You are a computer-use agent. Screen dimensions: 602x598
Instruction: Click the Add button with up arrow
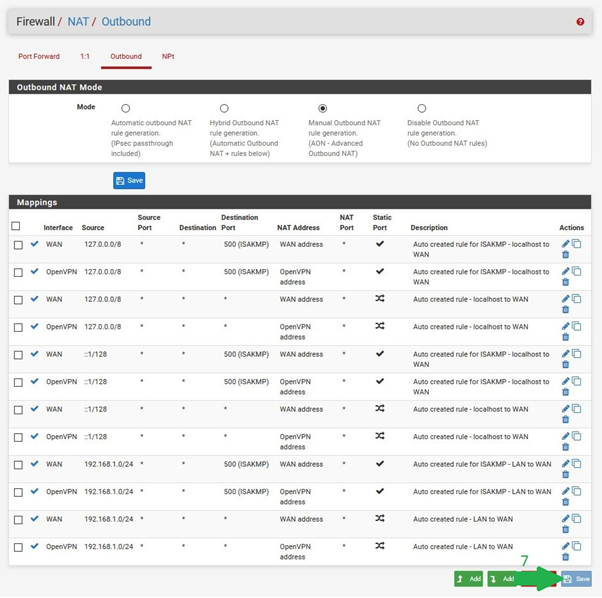tap(468, 578)
